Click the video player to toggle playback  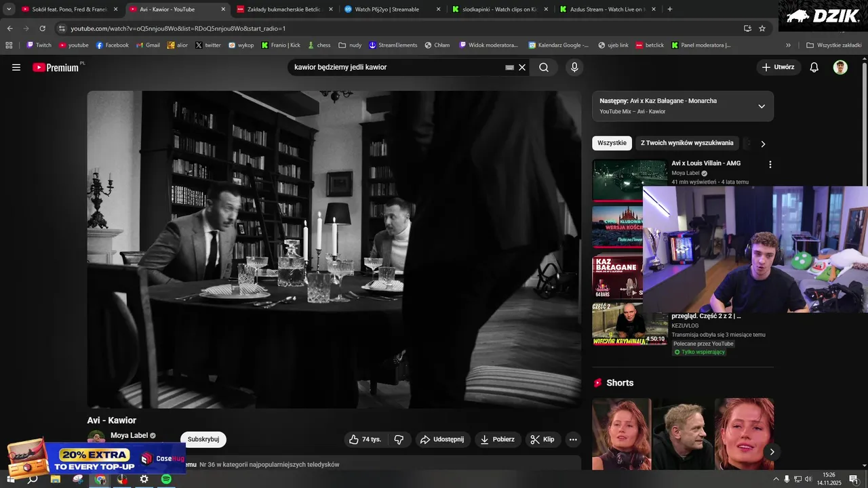334,249
